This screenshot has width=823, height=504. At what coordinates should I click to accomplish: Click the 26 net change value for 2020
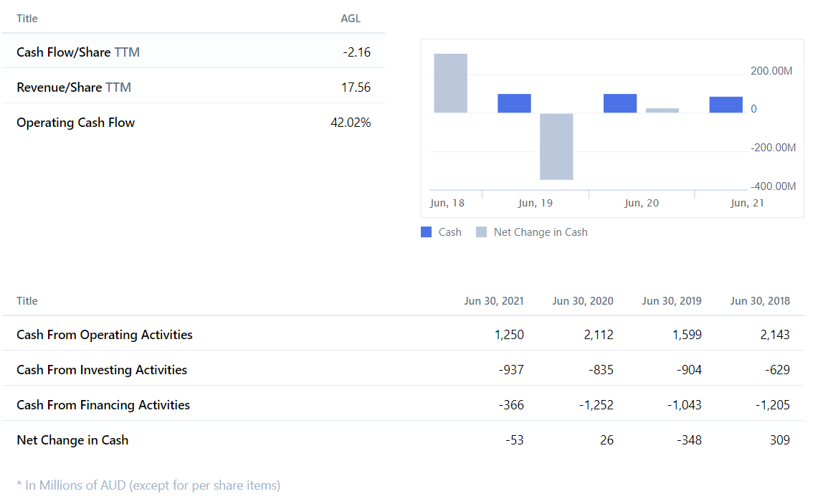606,440
